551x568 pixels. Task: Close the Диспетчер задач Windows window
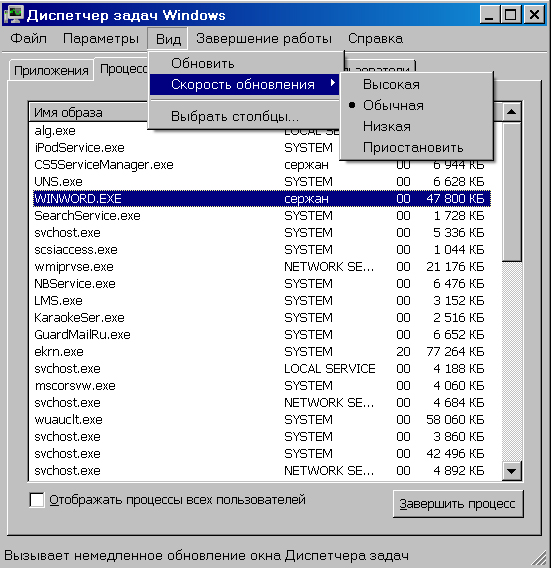coord(534,15)
